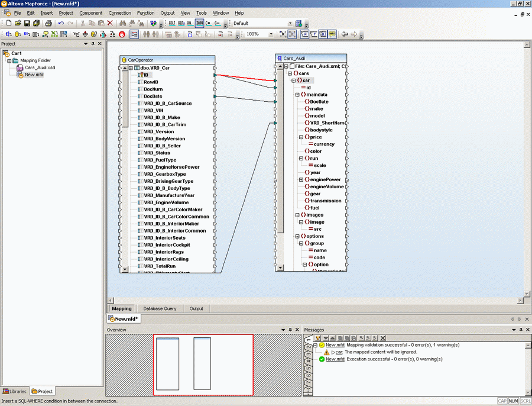This screenshot has height=406, width=532.
Task: Click the mapping canvas horizontal scrollbar left arrow
Action: tap(111, 301)
